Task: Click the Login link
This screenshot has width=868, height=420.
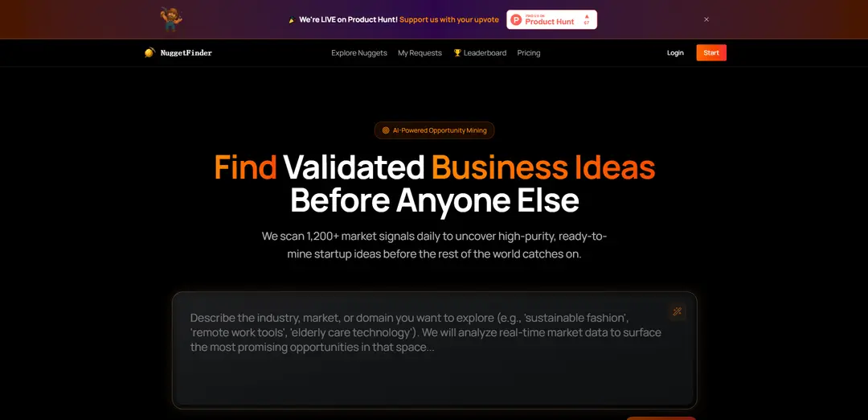Action: click(675, 53)
